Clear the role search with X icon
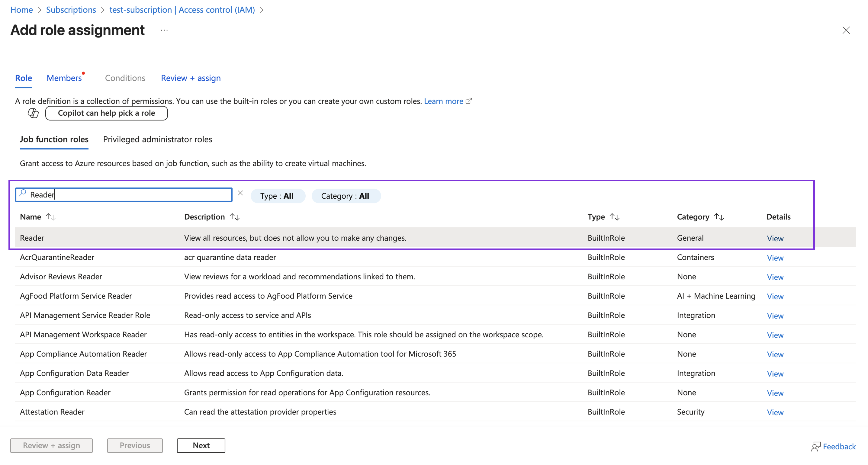The height and width of the screenshot is (465, 868). pyautogui.click(x=240, y=193)
